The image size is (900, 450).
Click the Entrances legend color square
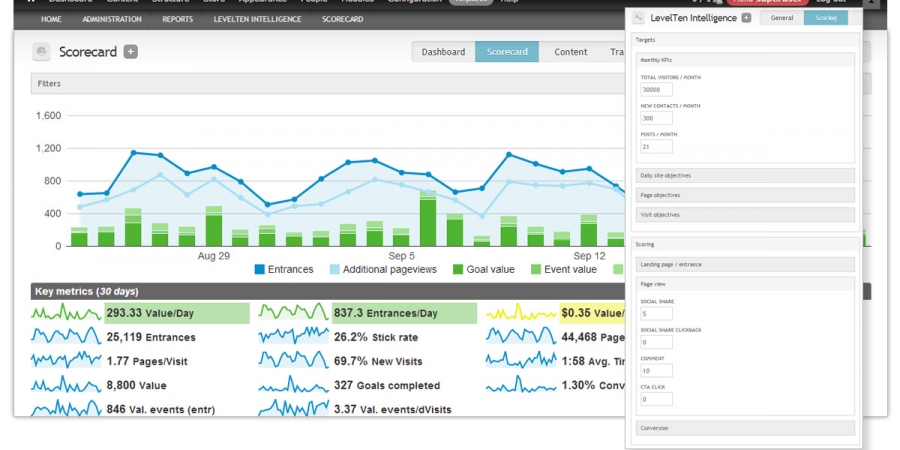(x=259, y=269)
